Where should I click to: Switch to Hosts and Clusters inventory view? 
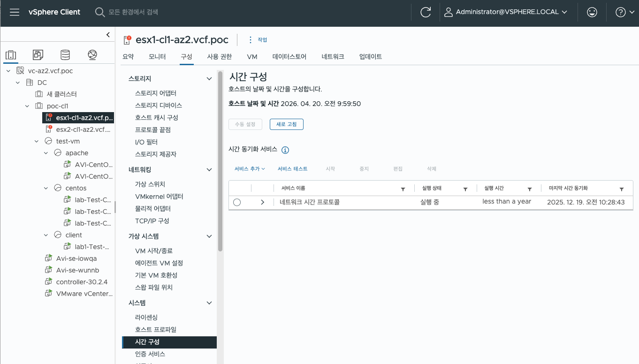coord(11,55)
